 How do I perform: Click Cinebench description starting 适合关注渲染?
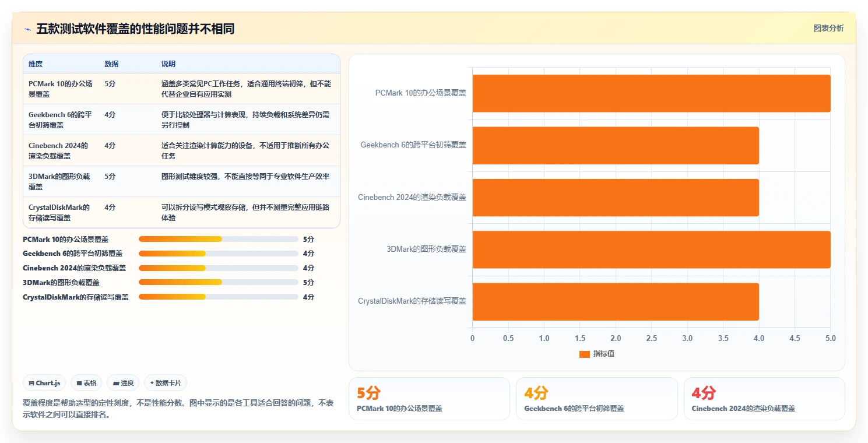245,150
